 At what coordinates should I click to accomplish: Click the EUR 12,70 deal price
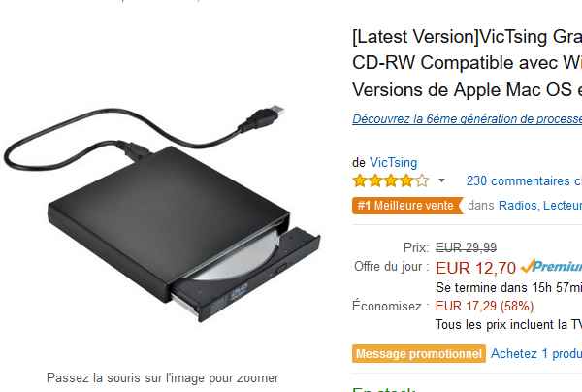click(x=475, y=268)
